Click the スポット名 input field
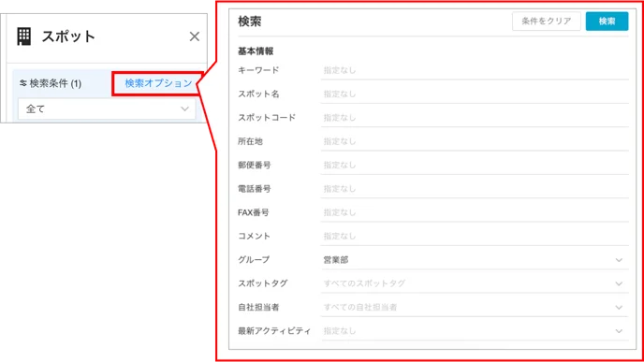The image size is (644, 362). point(475,94)
